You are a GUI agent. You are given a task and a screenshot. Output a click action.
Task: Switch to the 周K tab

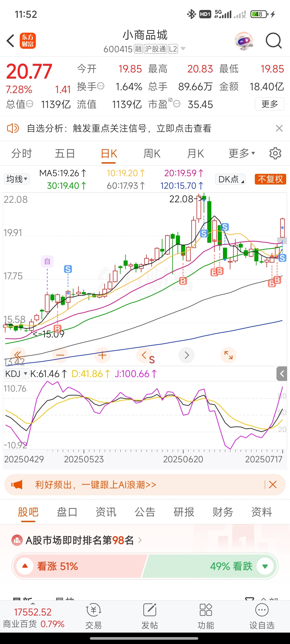pyautogui.click(x=152, y=153)
